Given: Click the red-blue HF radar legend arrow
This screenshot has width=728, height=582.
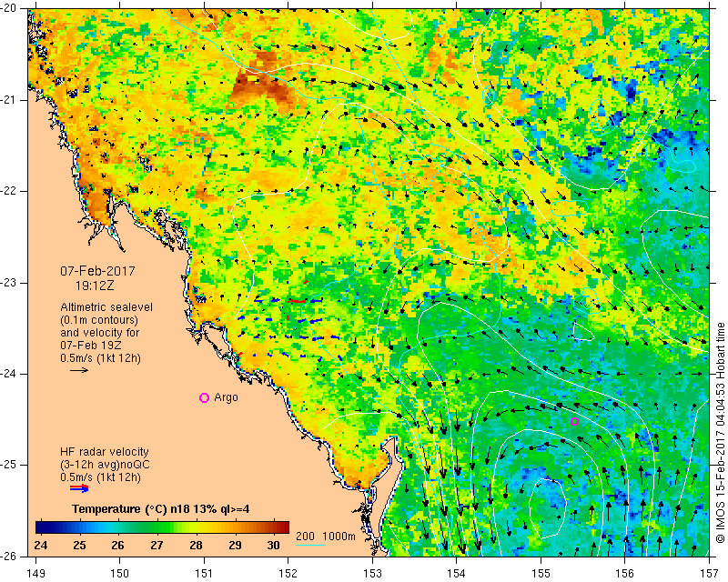Looking at the screenshot, I should [79, 487].
